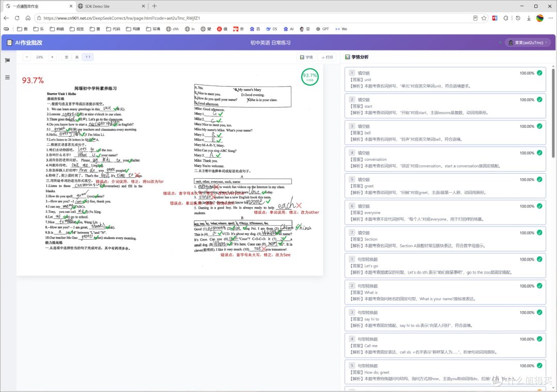The width and height of the screenshot is (557, 392).
Task: Click the answer card for unit
Action: (446, 79)
